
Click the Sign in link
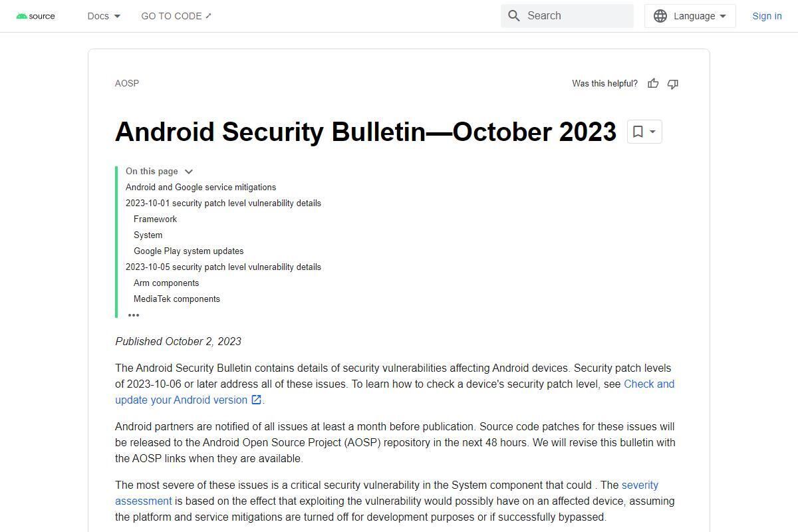tap(767, 15)
